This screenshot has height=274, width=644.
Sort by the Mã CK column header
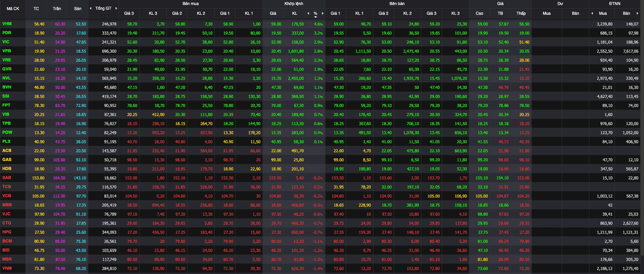tap(13, 9)
